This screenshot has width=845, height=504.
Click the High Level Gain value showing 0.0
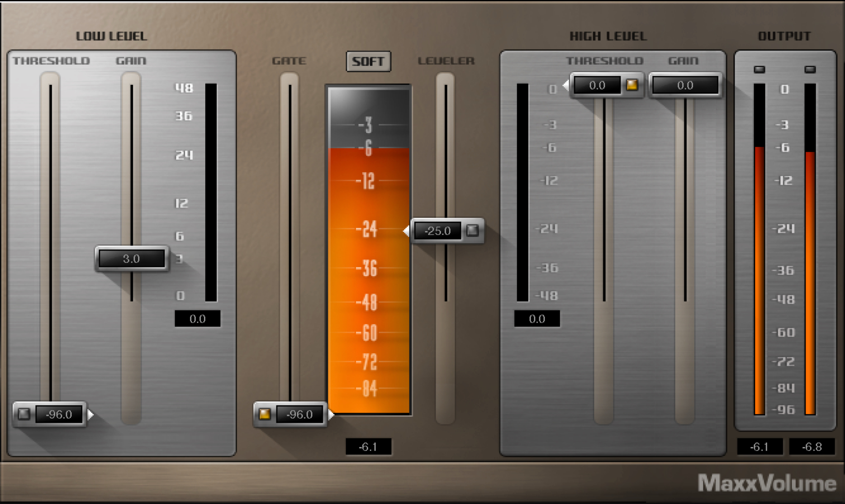[686, 85]
